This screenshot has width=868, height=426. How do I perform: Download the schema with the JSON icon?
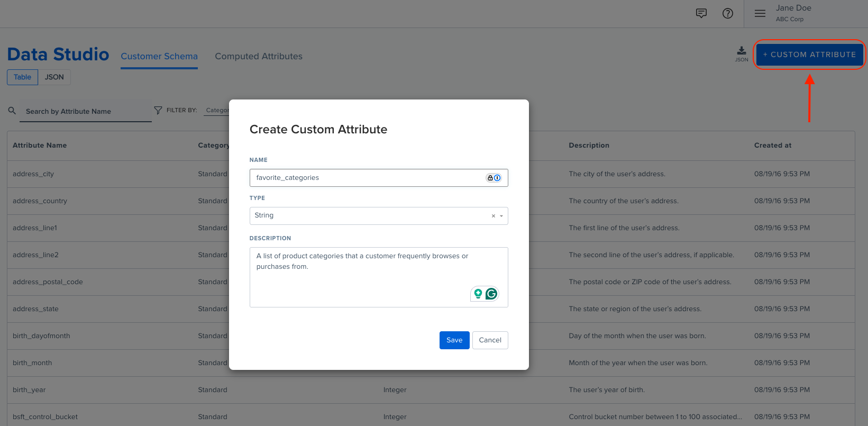click(x=742, y=53)
